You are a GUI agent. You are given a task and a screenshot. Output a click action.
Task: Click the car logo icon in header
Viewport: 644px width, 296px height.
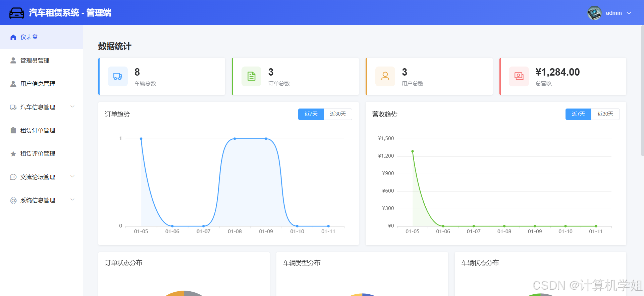click(16, 13)
